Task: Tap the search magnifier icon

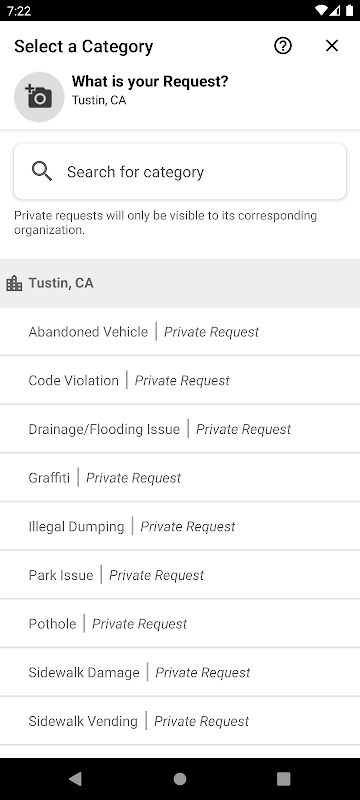Action: 42,171
